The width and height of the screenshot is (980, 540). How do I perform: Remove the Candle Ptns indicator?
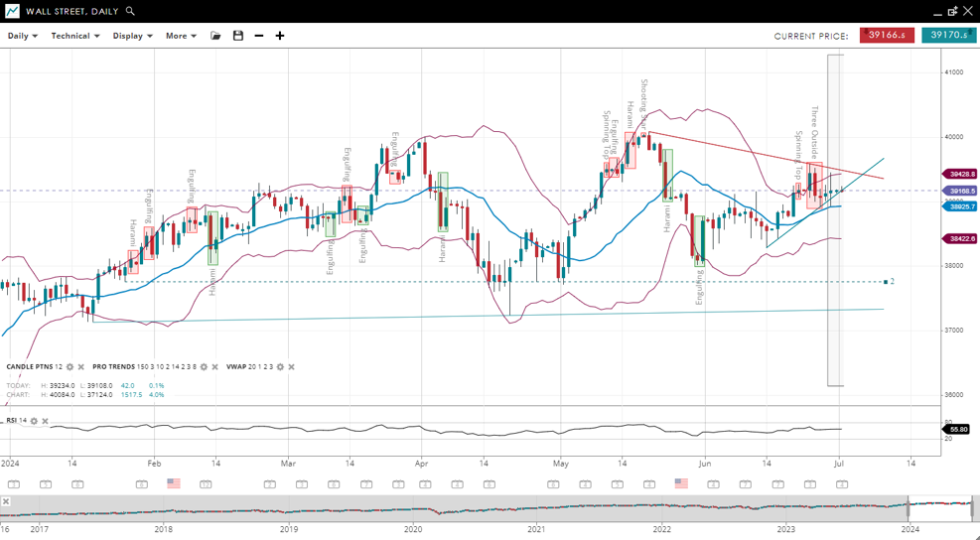81,367
